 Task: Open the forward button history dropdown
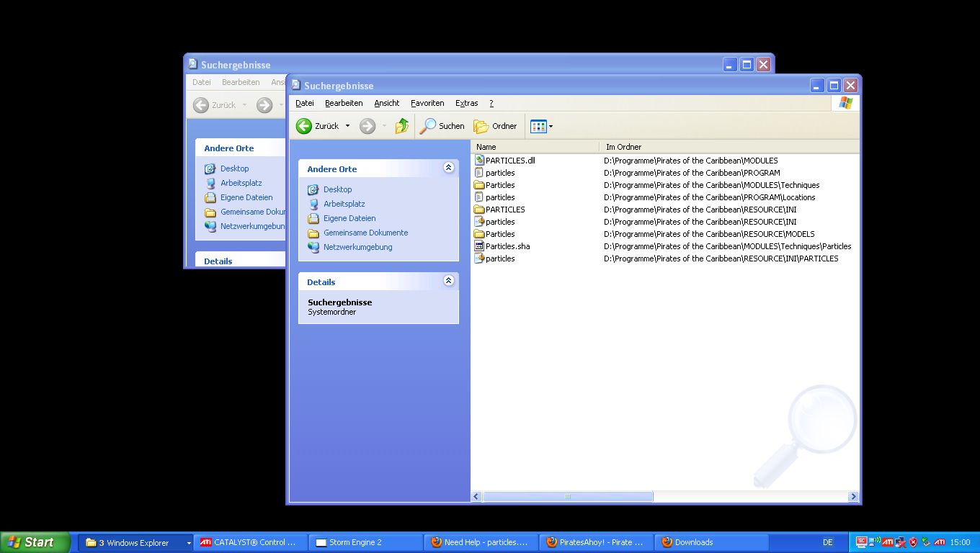click(384, 126)
